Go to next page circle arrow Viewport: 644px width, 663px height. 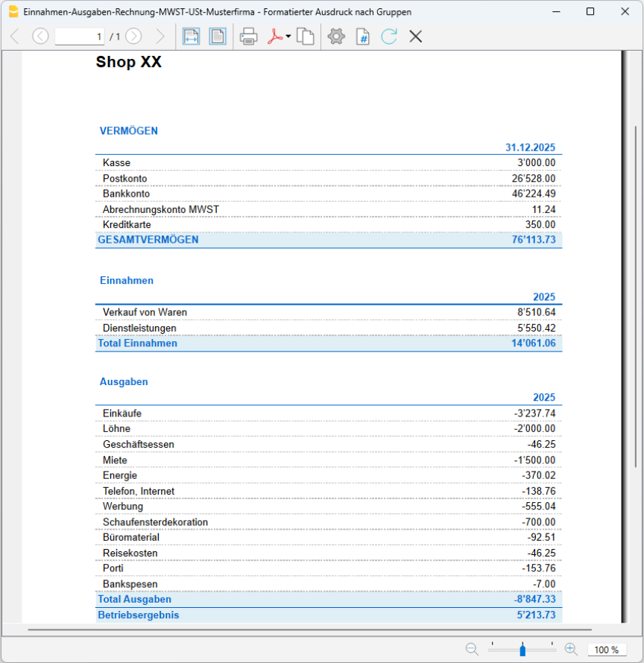pos(133,37)
